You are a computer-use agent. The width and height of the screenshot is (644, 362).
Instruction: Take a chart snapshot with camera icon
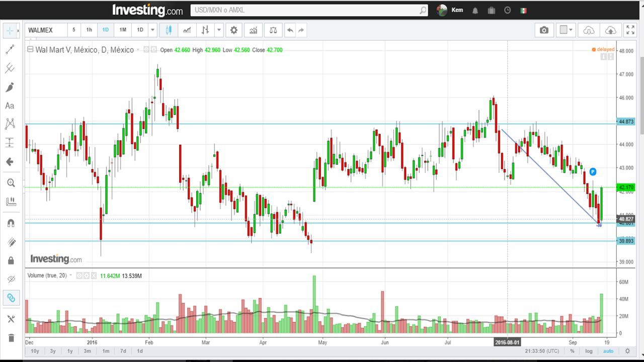pos(544,30)
